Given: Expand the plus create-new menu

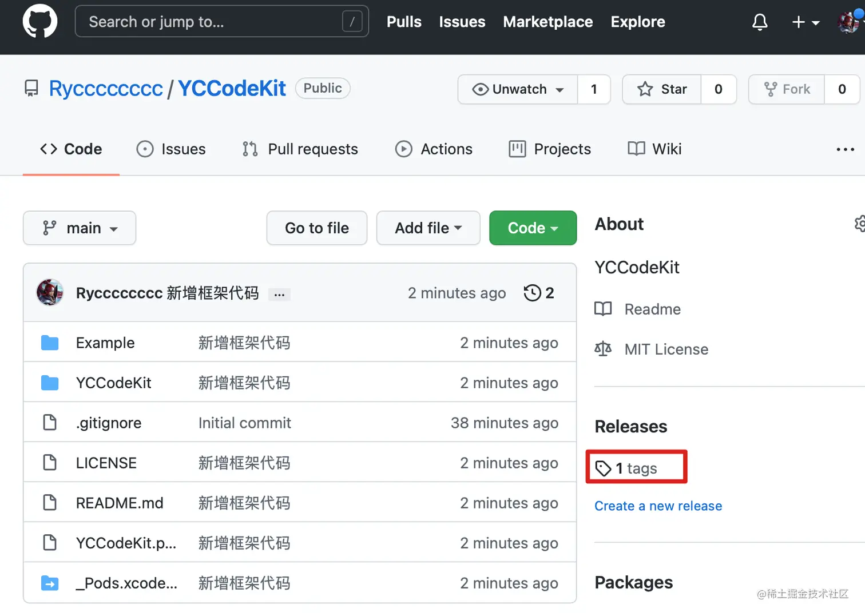Looking at the screenshot, I should click(806, 22).
